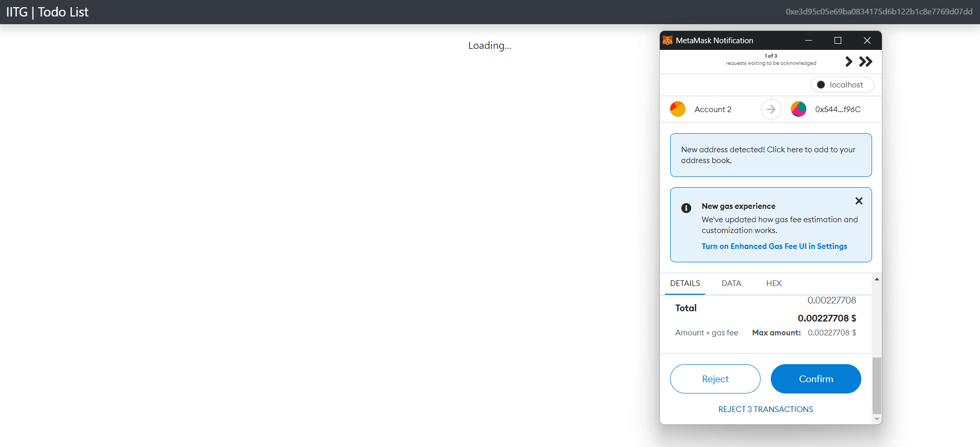
Task: Click the arrow between sender and recipient
Action: 771,109
